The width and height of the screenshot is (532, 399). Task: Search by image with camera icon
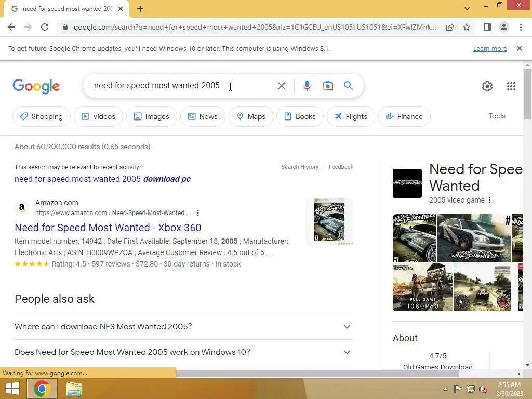pos(327,86)
